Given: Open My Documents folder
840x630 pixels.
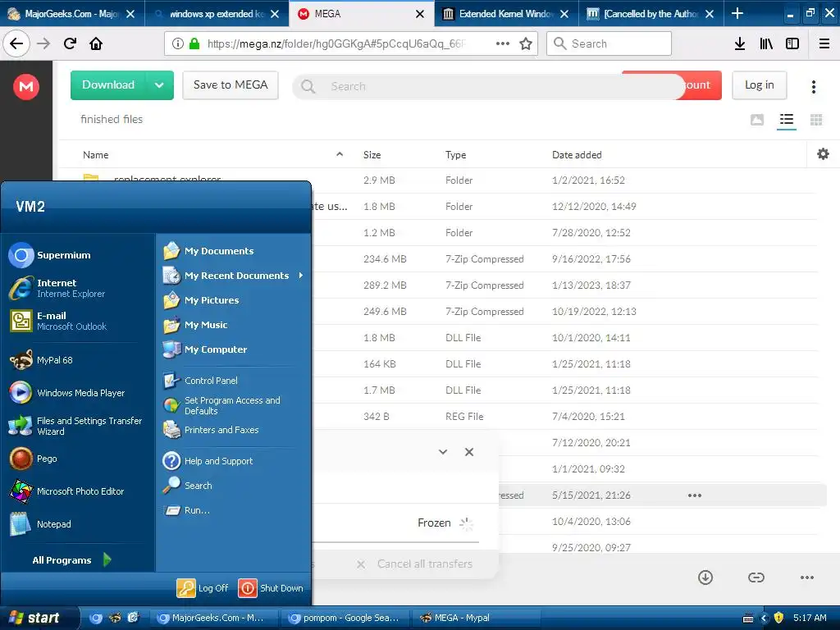Looking at the screenshot, I should 208,251.
